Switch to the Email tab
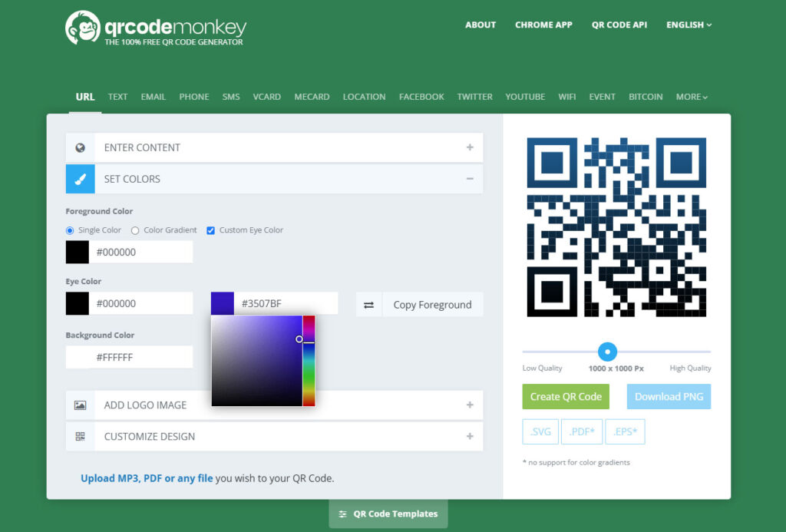Viewport: 786px width, 532px height. point(154,97)
